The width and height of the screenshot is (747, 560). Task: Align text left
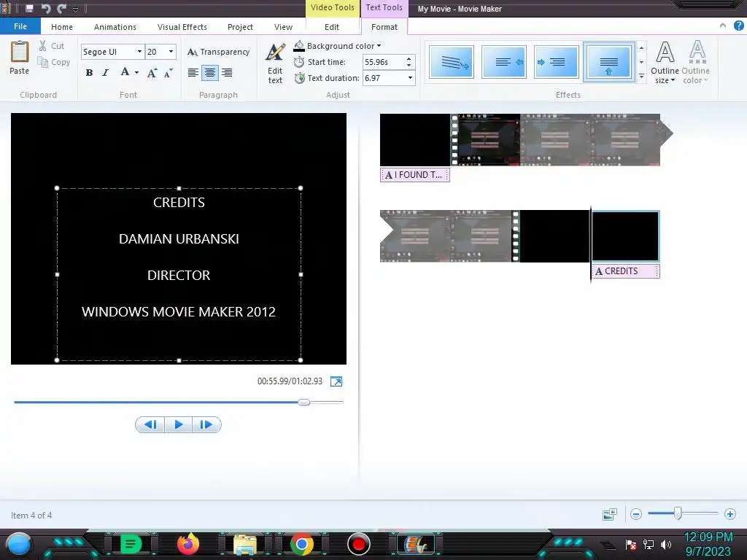tap(193, 73)
